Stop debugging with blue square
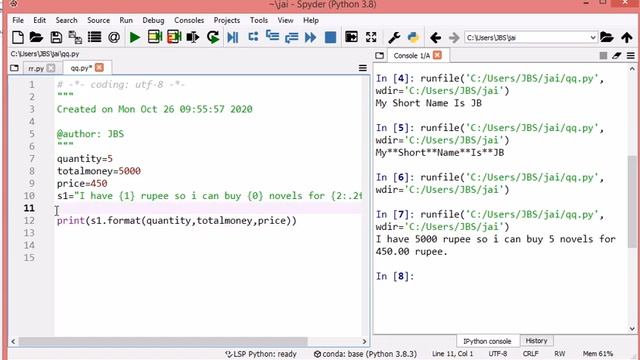 [330, 38]
